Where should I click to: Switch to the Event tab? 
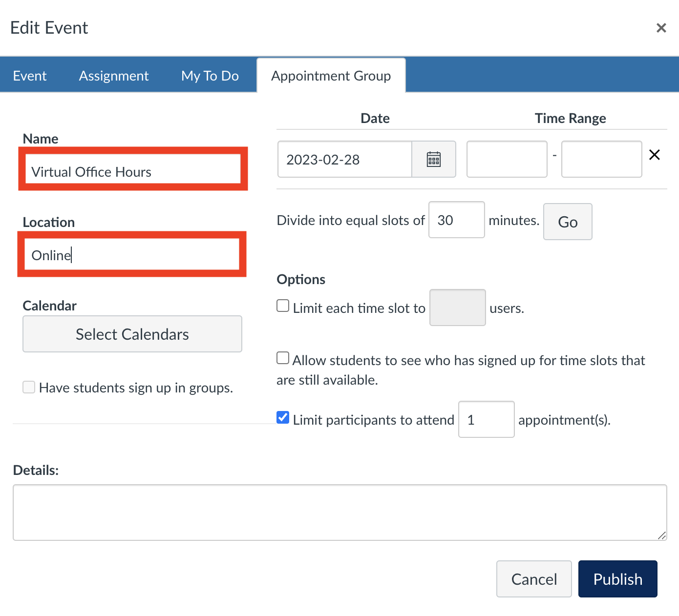pyautogui.click(x=30, y=76)
